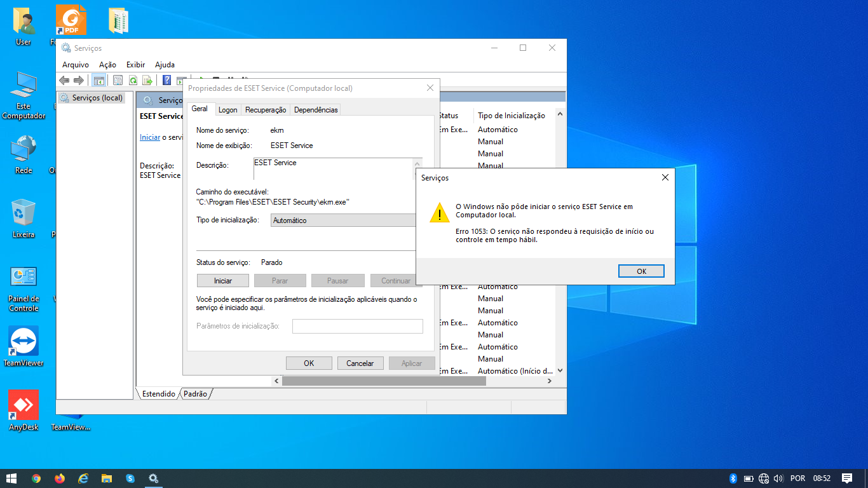This screenshot has height=488, width=868.
Task: Click OK in the error 1053 dialog
Action: pos(641,271)
